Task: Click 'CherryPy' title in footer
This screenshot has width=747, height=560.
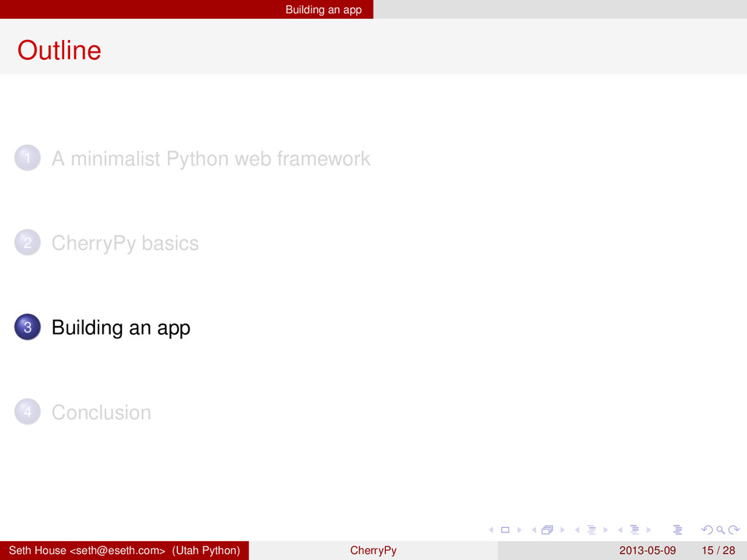Action: (x=373, y=551)
